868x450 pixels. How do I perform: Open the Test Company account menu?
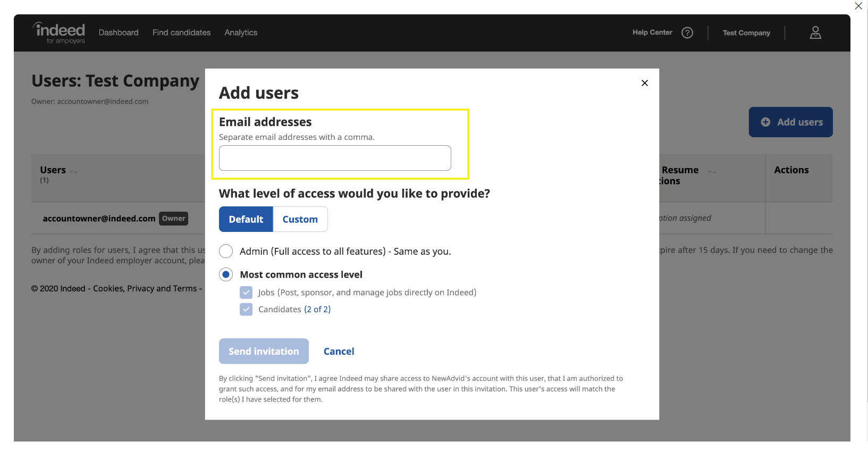746,33
